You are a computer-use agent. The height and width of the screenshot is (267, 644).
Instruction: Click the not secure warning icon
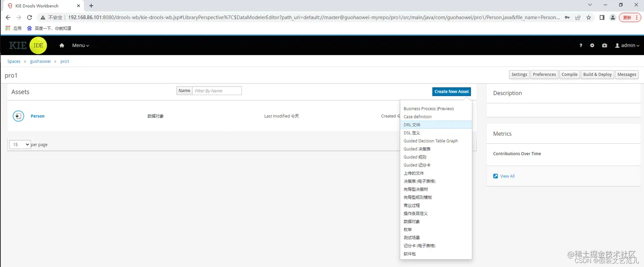[x=43, y=17]
